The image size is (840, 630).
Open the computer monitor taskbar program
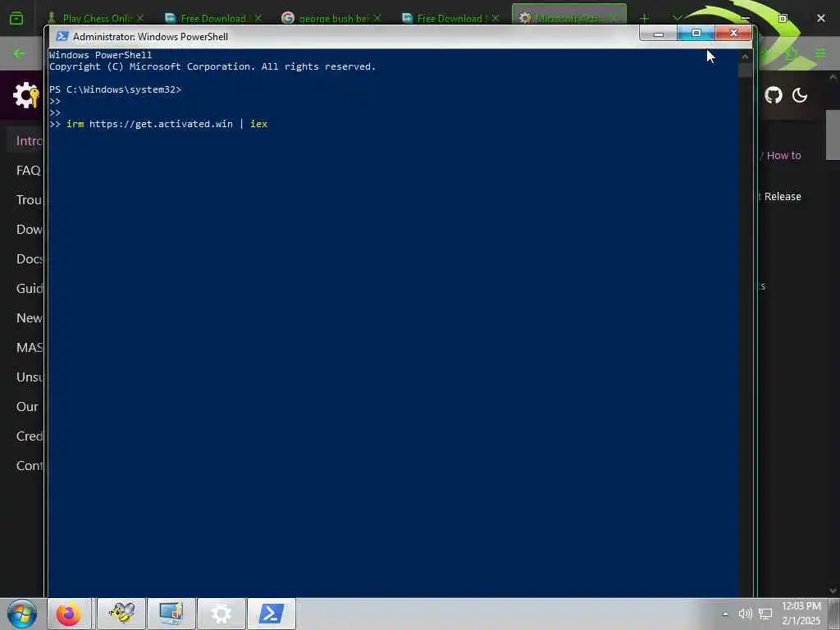pyautogui.click(x=171, y=614)
